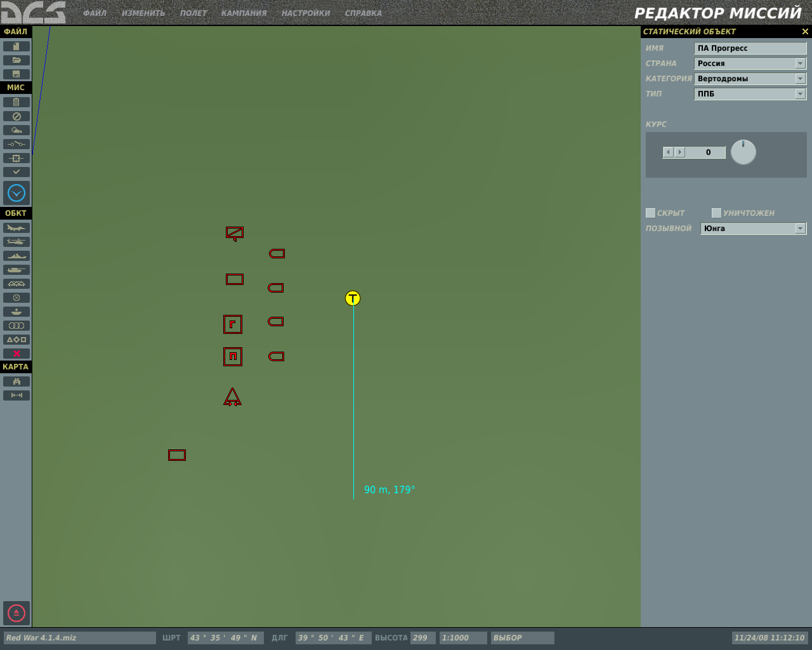Save mission with floppy disk icon

[16, 74]
